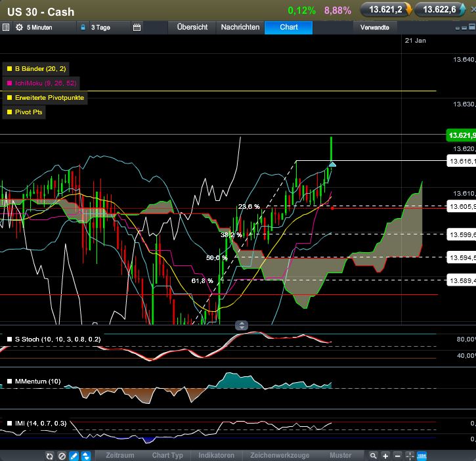This screenshot has height=461, width=476.
Task: Click the clear drawings (no-entry) icon
Action: pyautogui.click(x=61, y=455)
